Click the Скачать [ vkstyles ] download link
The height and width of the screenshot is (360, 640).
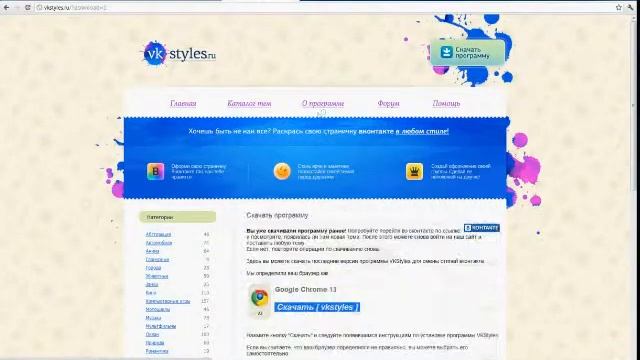317,307
